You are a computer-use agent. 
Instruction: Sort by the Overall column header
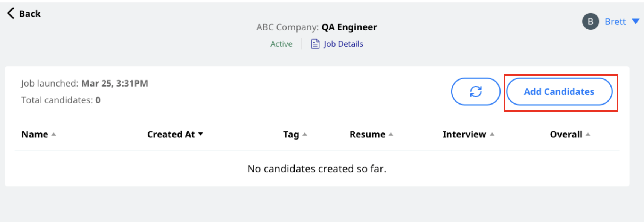pyautogui.click(x=566, y=134)
